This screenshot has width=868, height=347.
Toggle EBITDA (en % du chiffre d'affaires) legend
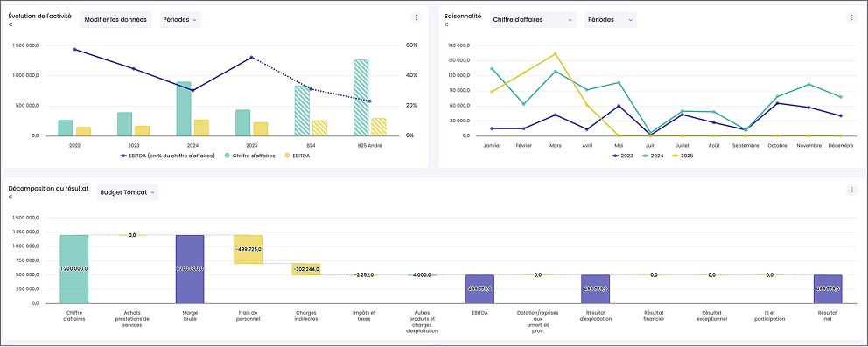167,156
